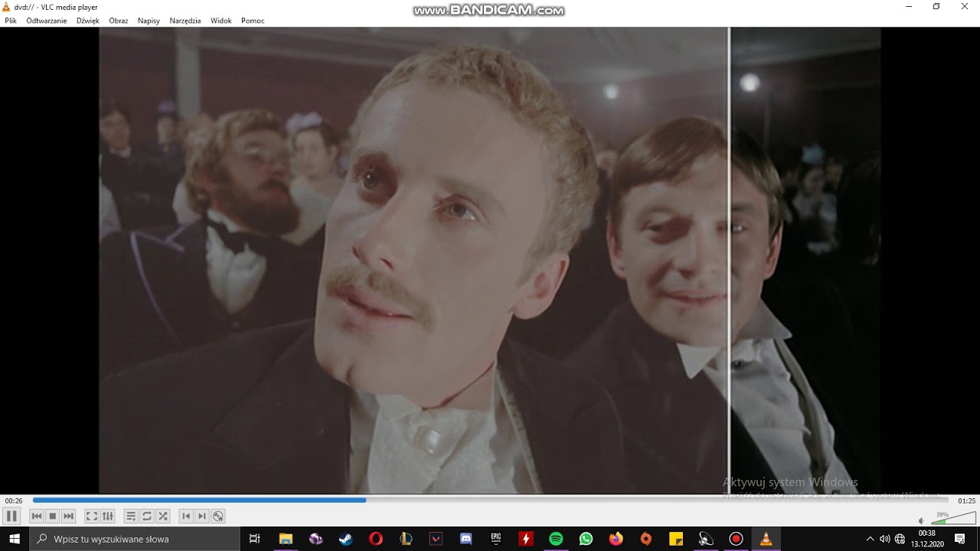
Task: Open the Dźwięk menu
Action: click(88, 21)
